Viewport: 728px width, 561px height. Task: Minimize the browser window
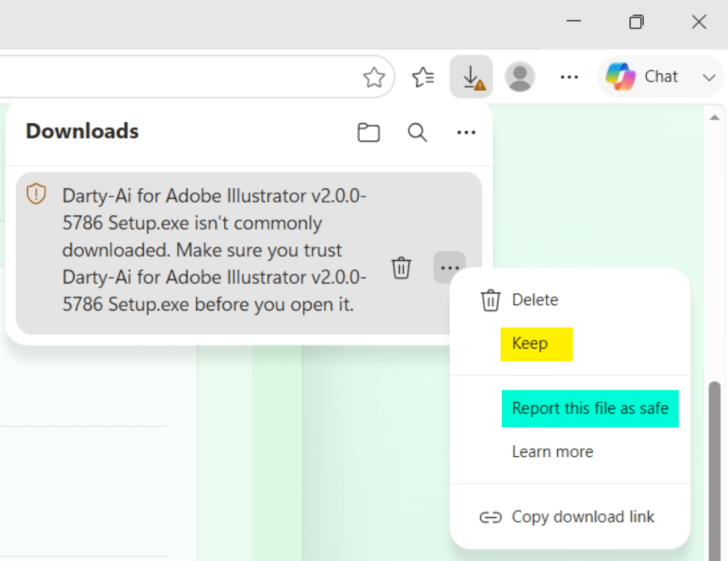574,22
